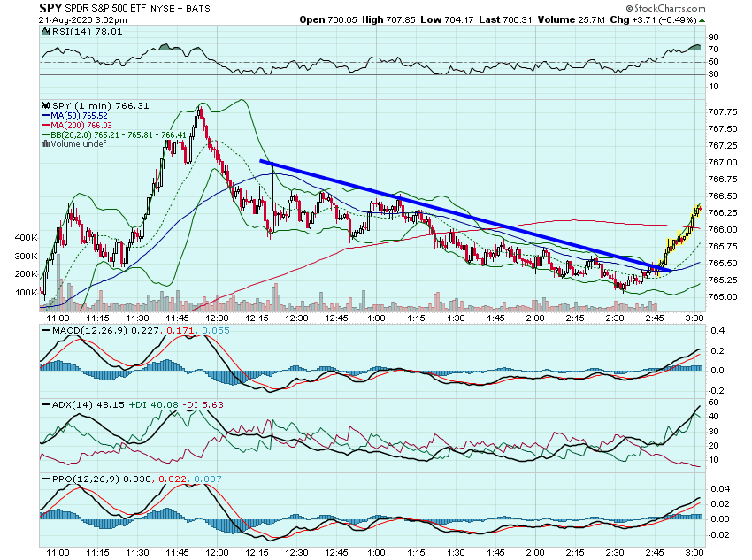Click 11:00 on the bottom PPO time axis

(x=58, y=553)
